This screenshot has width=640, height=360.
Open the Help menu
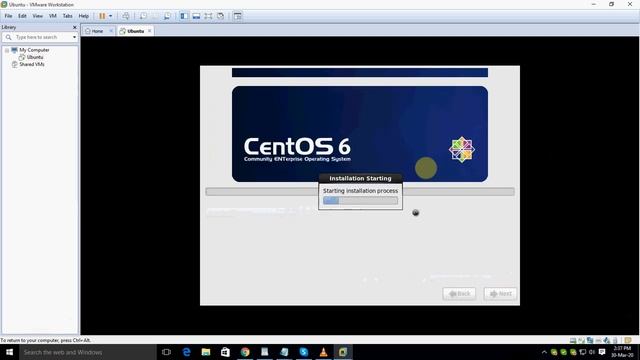tap(84, 16)
